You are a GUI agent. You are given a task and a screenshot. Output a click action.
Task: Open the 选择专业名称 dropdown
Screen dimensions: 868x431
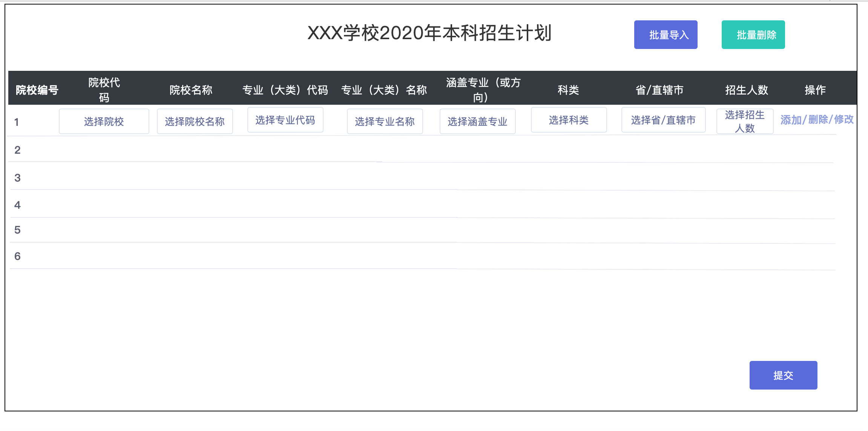tap(385, 121)
